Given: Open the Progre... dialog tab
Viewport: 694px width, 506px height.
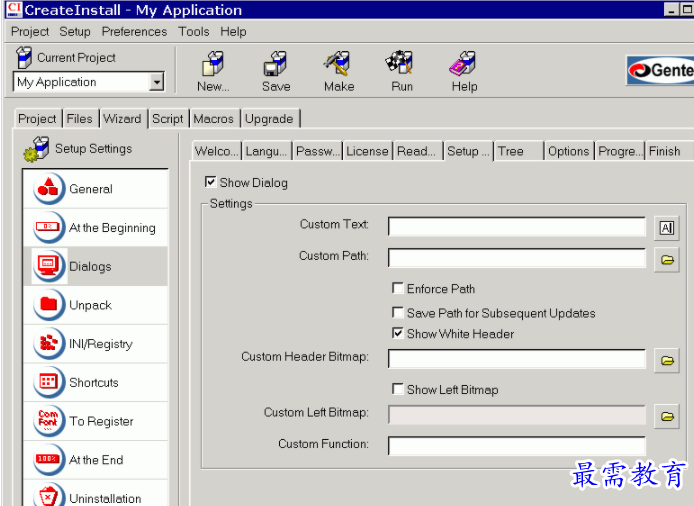Looking at the screenshot, I should [620, 151].
